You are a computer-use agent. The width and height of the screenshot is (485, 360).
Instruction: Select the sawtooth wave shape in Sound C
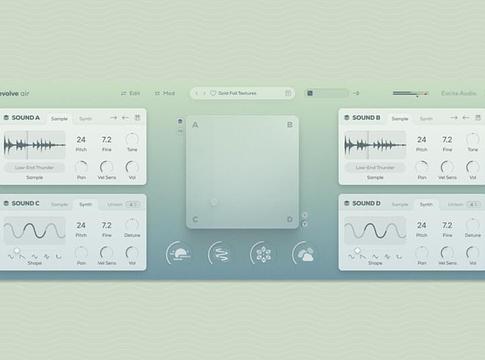click(22, 257)
